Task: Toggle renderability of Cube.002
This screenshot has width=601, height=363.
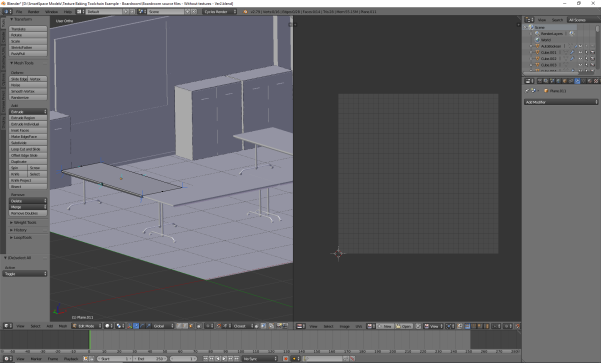Action: click(x=593, y=59)
